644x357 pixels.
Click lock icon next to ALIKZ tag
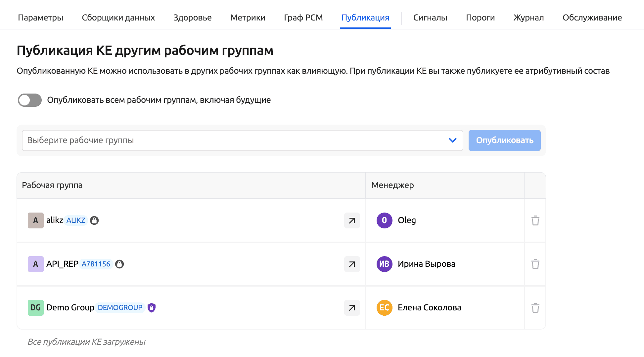94,220
